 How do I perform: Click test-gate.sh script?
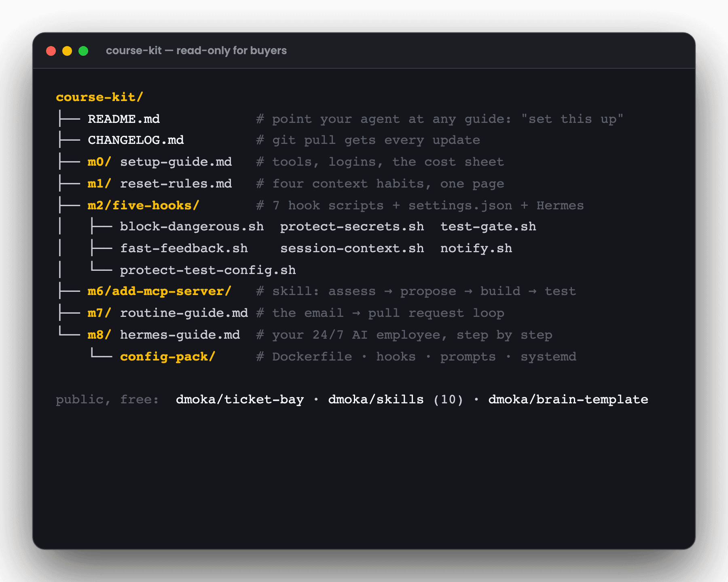coord(488,226)
